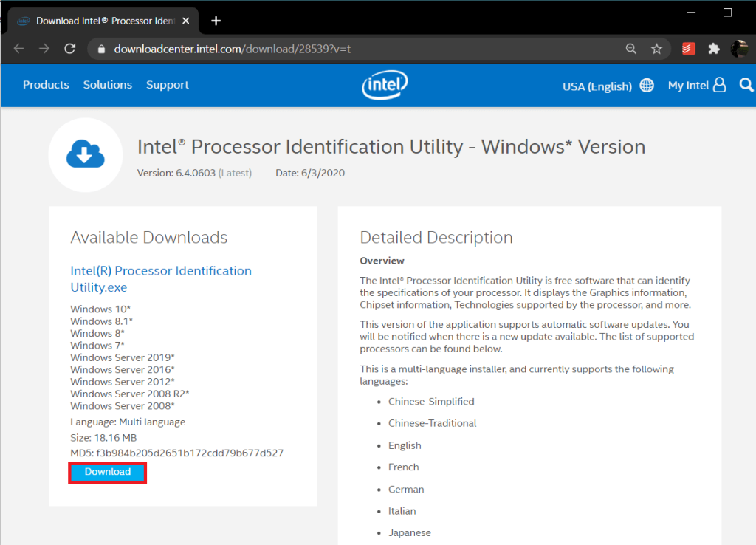The width and height of the screenshot is (756, 545).
Task: Click the Windows 8.1* list entry
Action: pos(101,321)
